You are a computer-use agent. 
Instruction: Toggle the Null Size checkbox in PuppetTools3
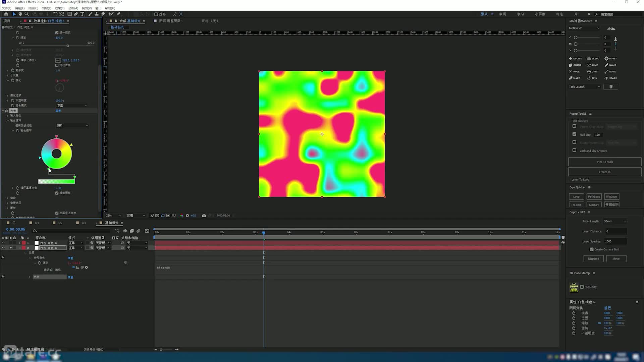pyautogui.click(x=574, y=134)
